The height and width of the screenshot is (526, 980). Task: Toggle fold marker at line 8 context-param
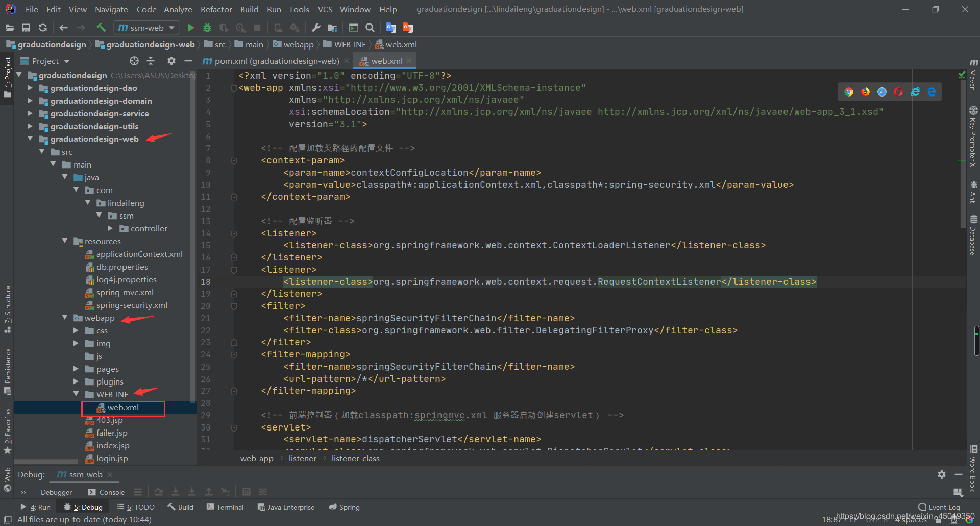[234, 160]
